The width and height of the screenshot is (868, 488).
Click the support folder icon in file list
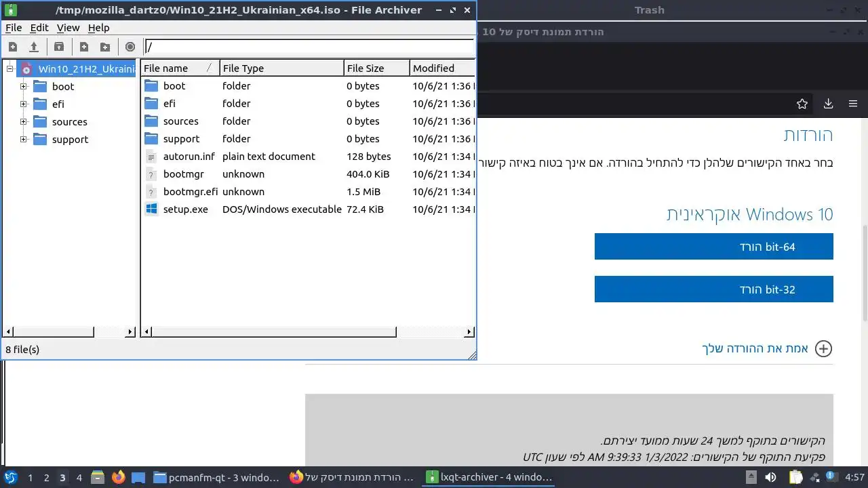coord(151,139)
